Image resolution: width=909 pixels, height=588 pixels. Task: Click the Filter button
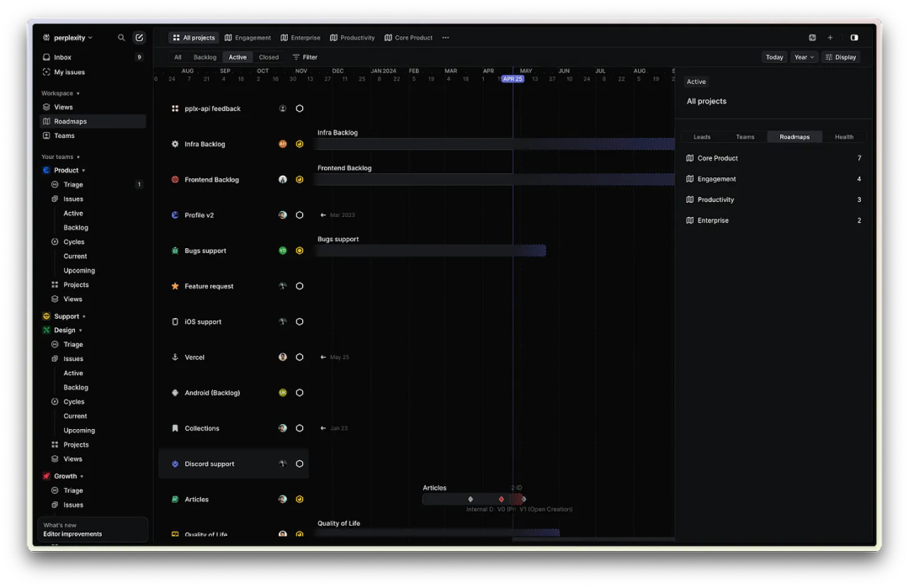(x=305, y=57)
